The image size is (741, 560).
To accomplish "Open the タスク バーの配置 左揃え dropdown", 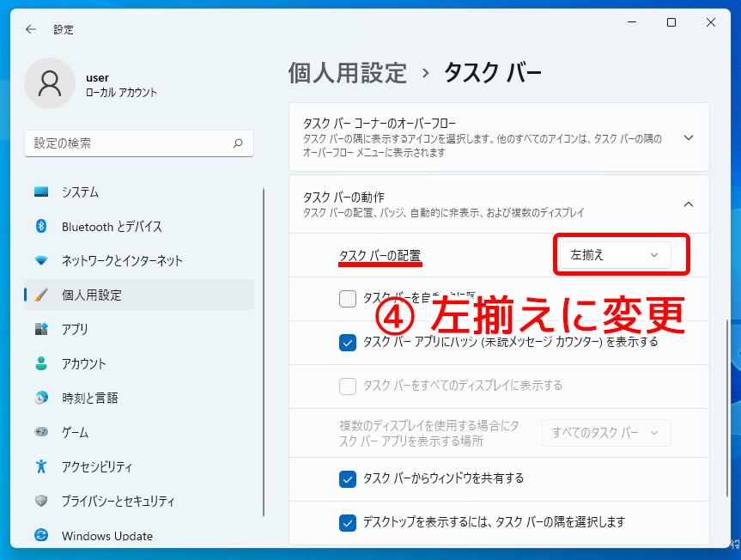I will [615, 255].
